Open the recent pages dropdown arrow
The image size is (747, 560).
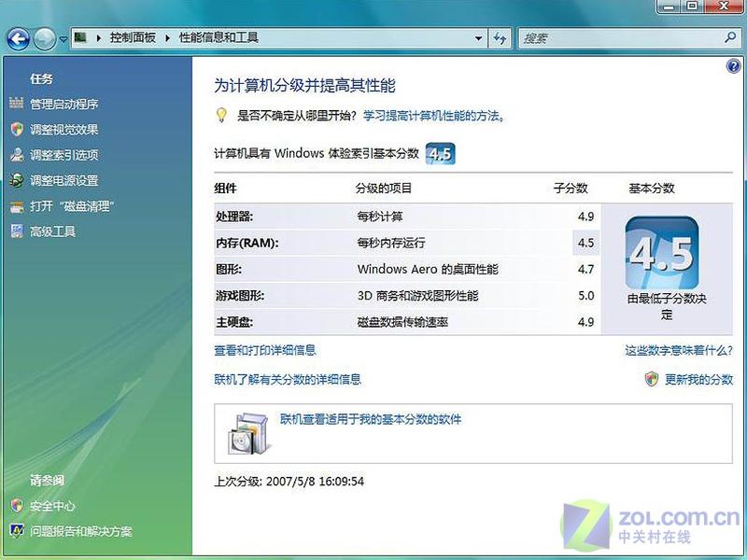63,39
